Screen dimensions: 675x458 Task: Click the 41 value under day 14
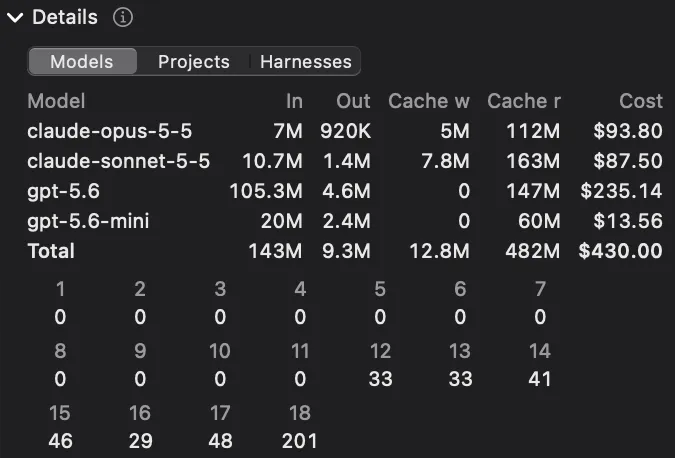pos(540,379)
